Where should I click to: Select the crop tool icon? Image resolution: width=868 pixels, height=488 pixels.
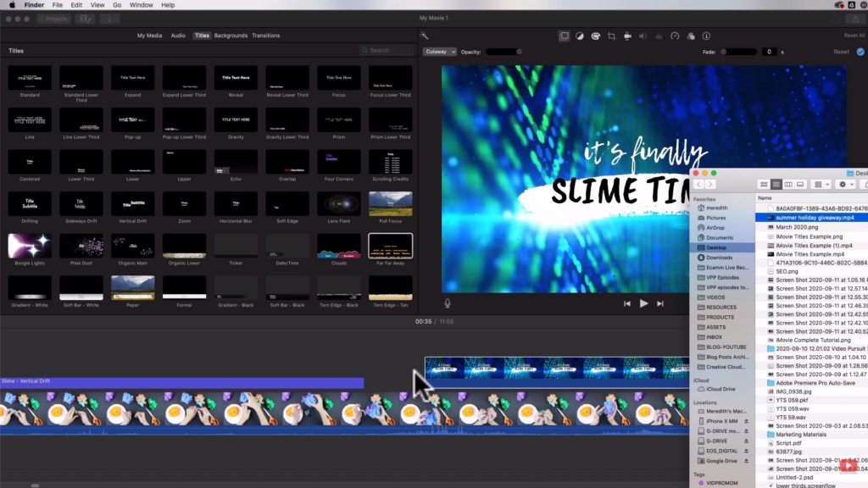click(612, 36)
